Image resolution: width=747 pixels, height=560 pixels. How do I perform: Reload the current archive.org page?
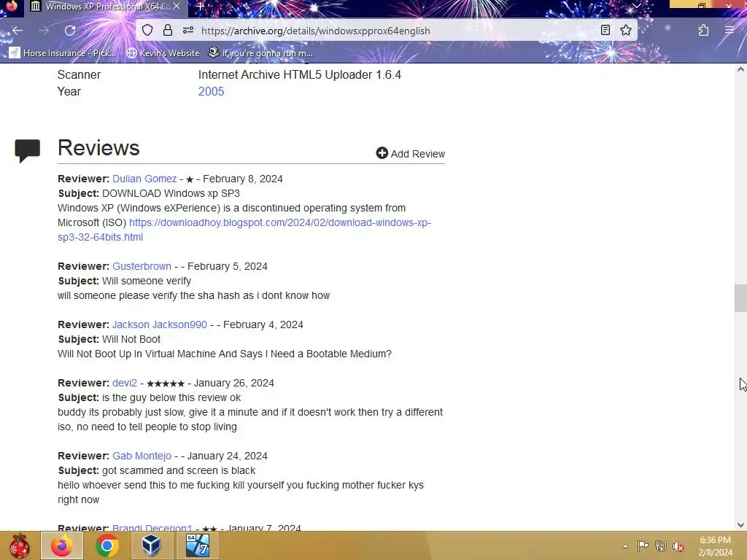pyautogui.click(x=70, y=31)
